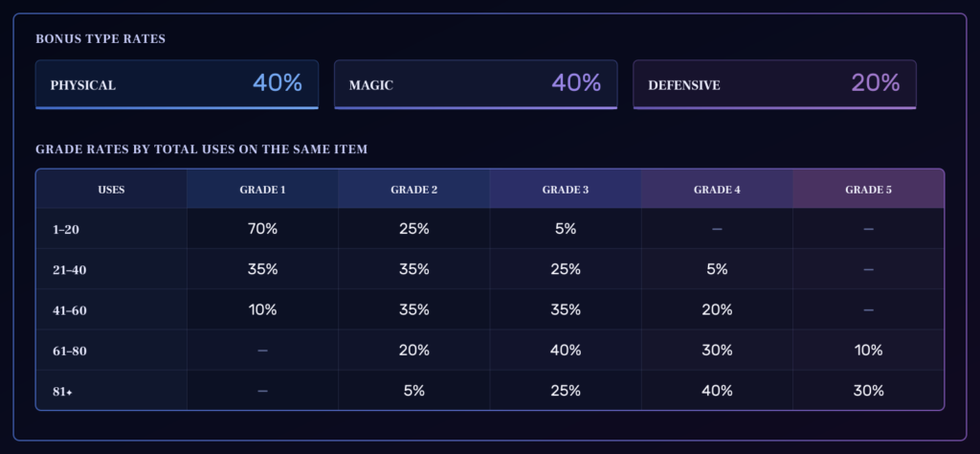Select the Magic 40% rate card
980x454 pixels.
(x=476, y=84)
